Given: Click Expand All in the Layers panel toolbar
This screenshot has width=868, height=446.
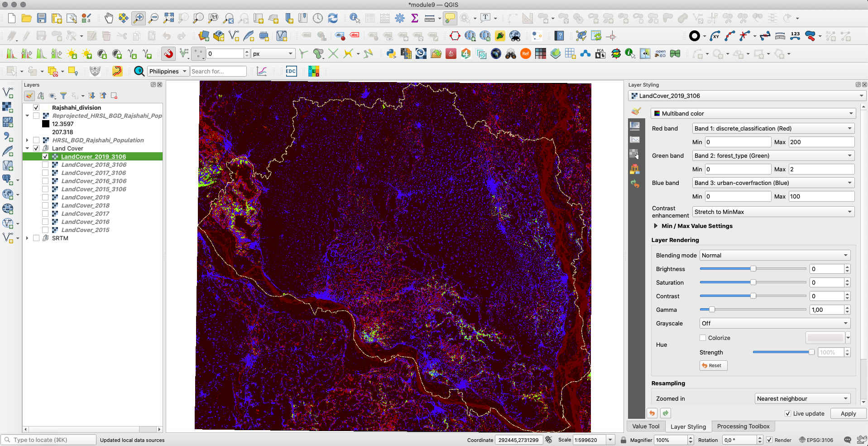Looking at the screenshot, I should click(x=92, y=96).
